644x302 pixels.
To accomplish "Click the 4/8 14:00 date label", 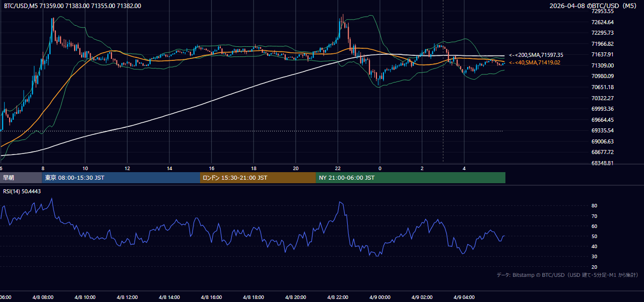I will pos(169,297).
